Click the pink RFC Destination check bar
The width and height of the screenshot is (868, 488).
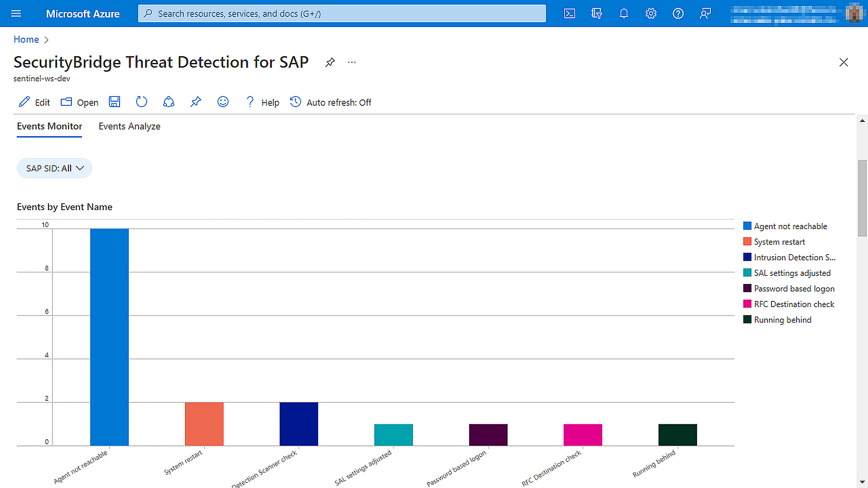pyautogui.click(x=583, y=435)
